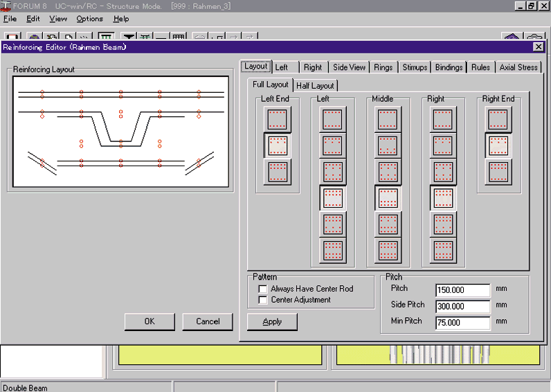This screenshot has height=392, width=551.
Task: Choose second pattern icon in Right End group
Action: [498, 145]
